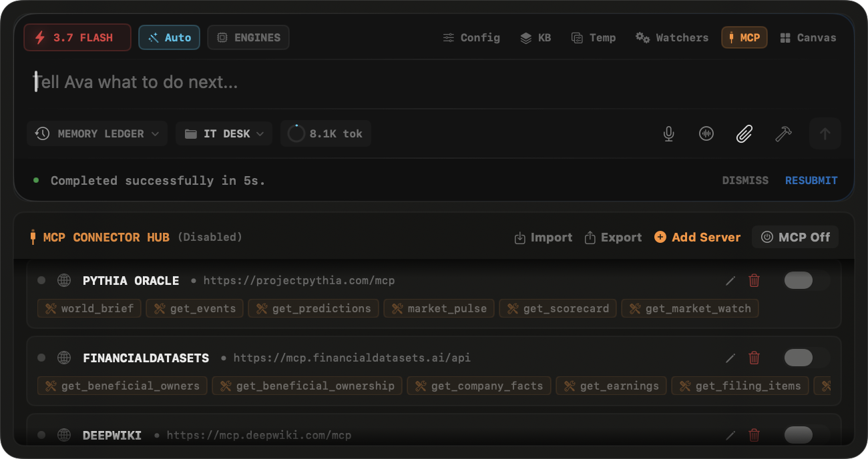Viewport: 868px width, 459px height.
Task: Expand the IT DESK folder dropdown
Action: pos(224,133)
